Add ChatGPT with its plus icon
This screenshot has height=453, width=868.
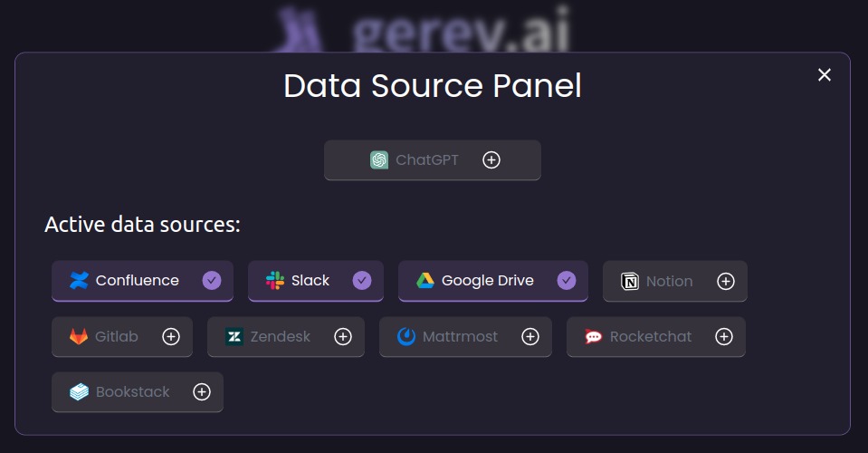(x=491, y=160)
